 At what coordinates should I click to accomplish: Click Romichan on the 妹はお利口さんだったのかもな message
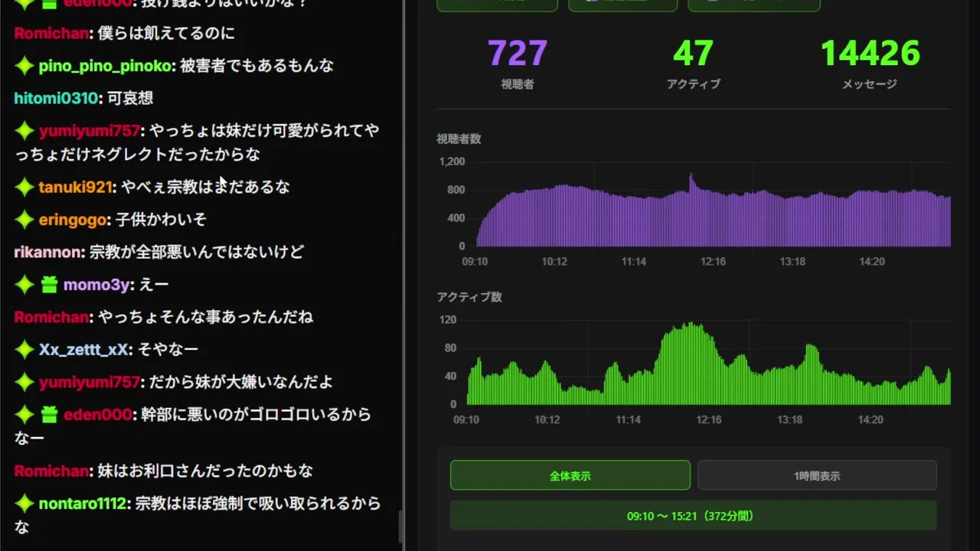(x=51, y=471)
